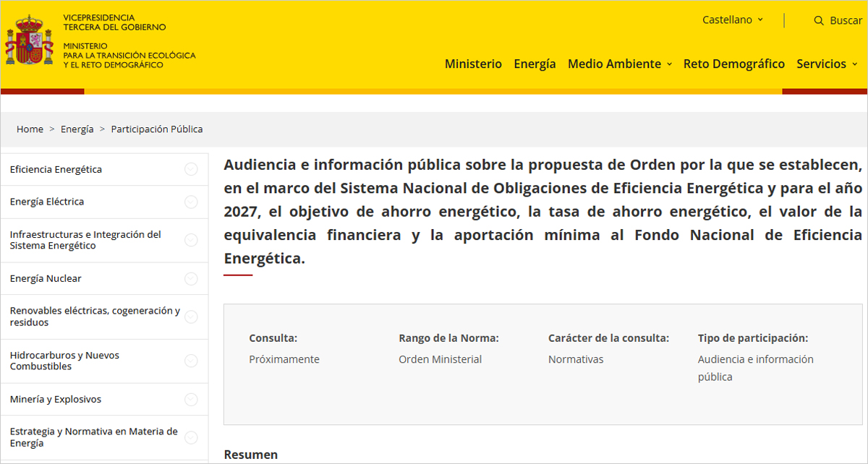Expand the Energía Nuclear section chevron
Viewport: 868px width, 464px height.
pos(191,278)
